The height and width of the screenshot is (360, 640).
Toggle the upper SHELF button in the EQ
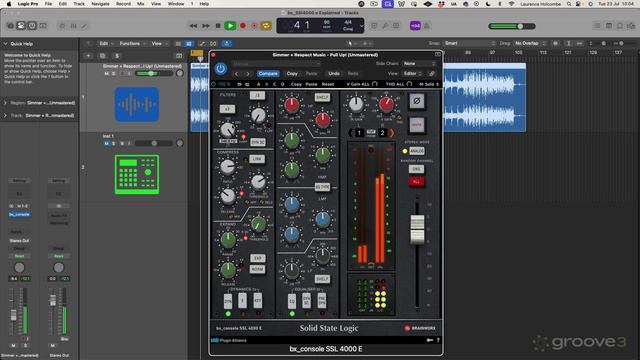click(322, 98)
